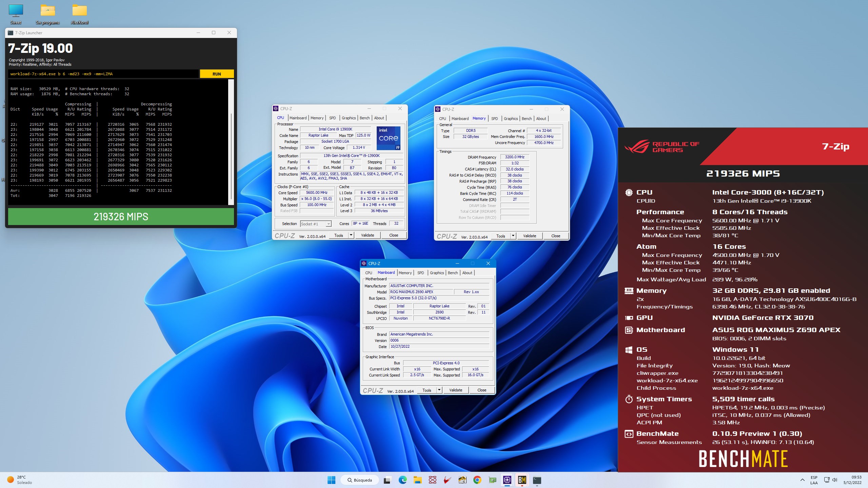Click the CPU-Z CPU window title icon

276,108
